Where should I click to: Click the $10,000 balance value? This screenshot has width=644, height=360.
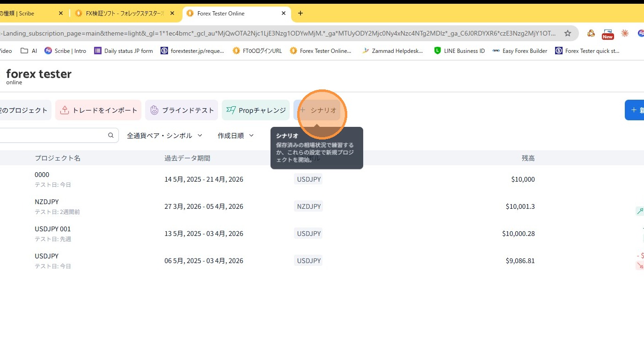523,179
